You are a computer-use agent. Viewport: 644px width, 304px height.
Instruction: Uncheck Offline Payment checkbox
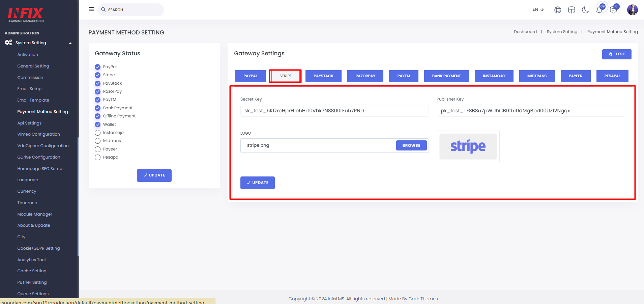click(97, 116)
